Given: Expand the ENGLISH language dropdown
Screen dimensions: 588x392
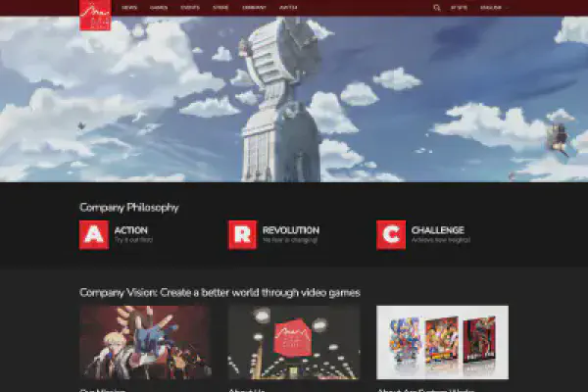Looking at the screenshot, I should click(x=494, y=8).
